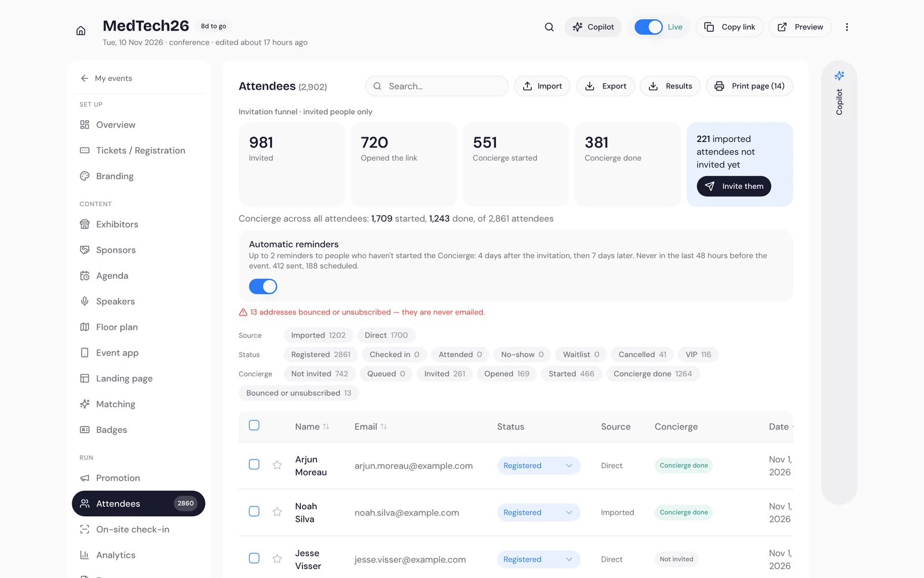Open the three-dot more options menu
924x578 pixels.
click(x=847, y=27)
